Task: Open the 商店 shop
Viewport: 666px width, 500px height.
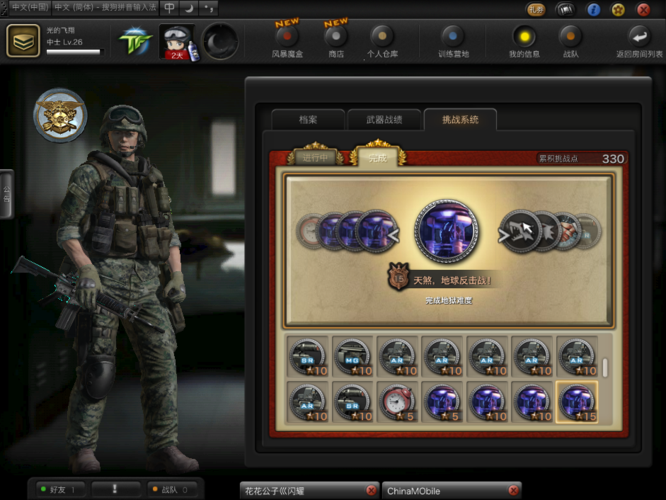Action: click(336, 42)
